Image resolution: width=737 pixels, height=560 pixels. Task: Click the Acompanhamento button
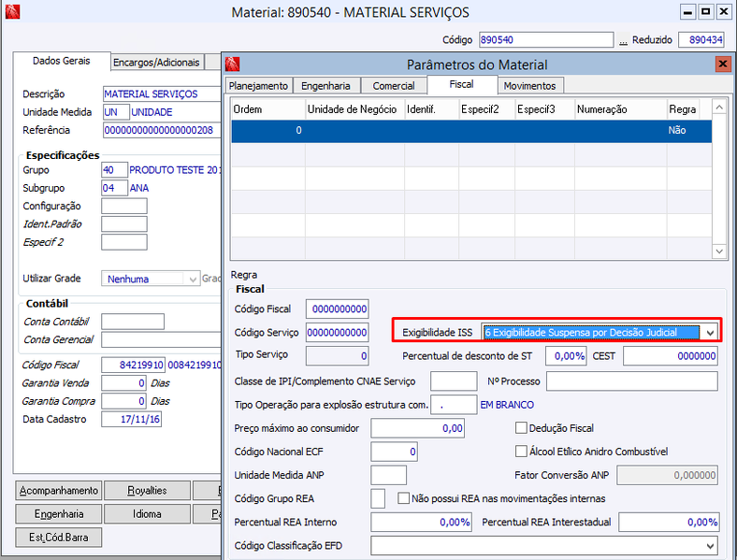pos(59,491)
